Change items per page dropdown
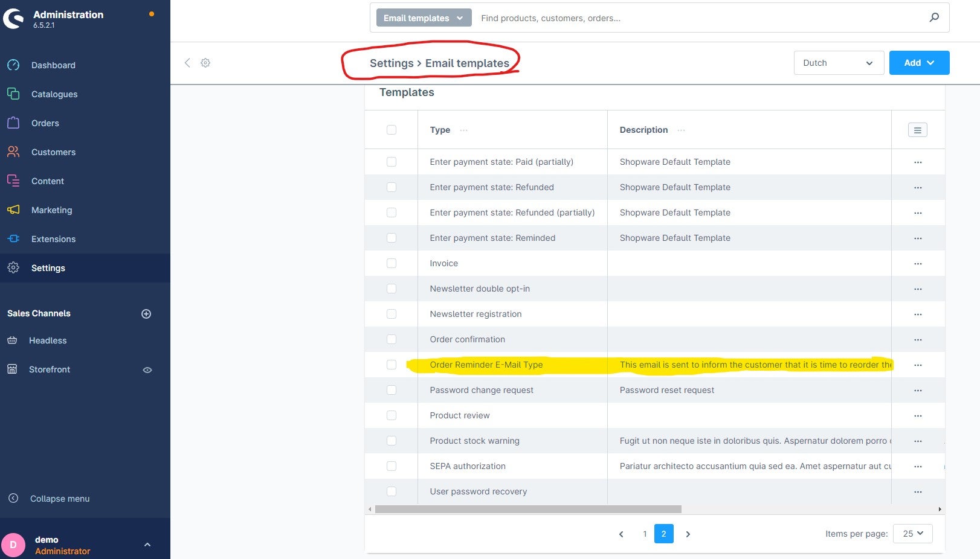 [912, 534]
